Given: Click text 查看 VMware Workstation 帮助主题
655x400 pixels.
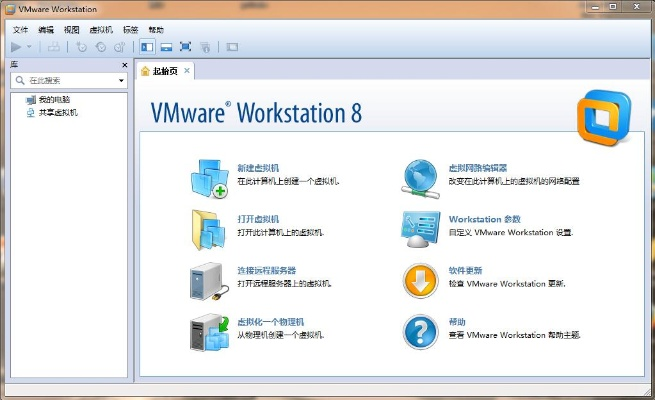Looking at the screenshot, I should click(515, 335).
